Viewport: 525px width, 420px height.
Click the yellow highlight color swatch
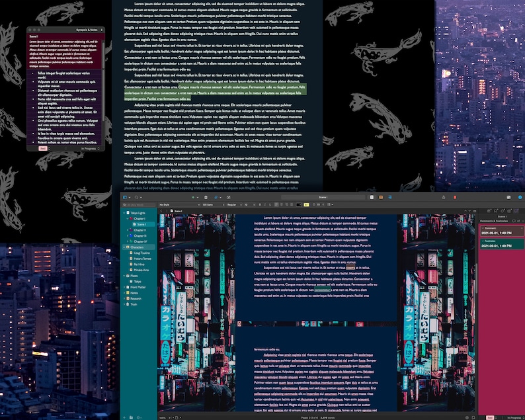306,204
